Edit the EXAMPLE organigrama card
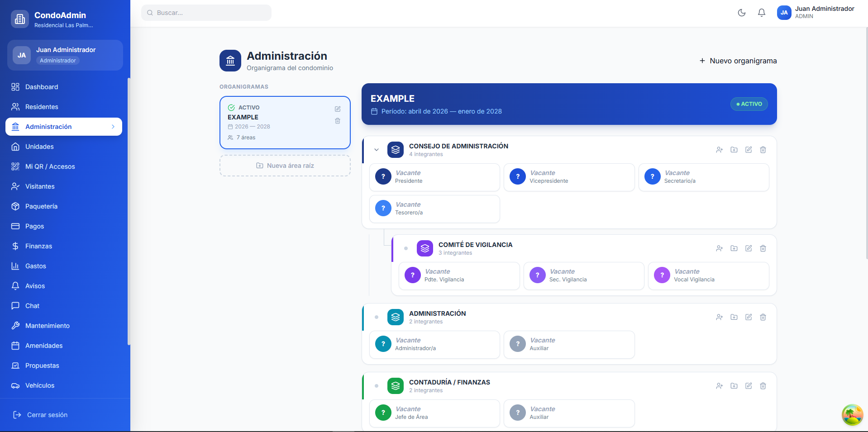The height and width of the screenshot is (432, 868). tap(337, 109)
